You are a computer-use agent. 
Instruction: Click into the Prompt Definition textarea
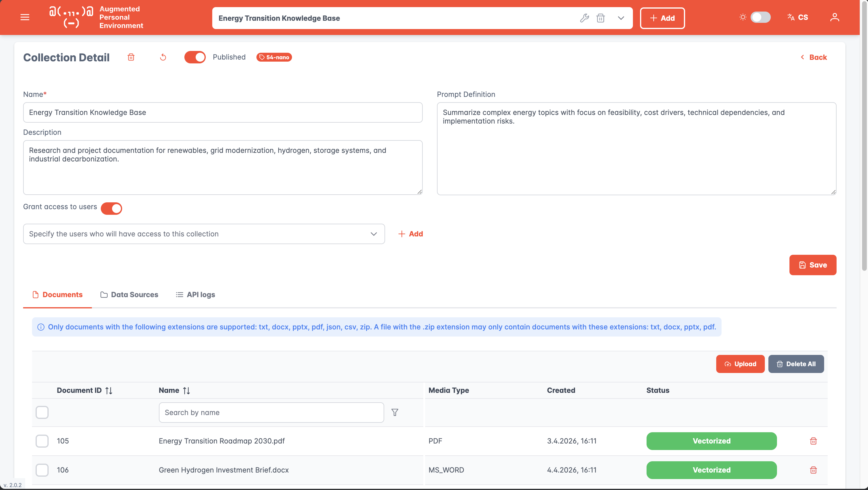[x=636, y=148]
